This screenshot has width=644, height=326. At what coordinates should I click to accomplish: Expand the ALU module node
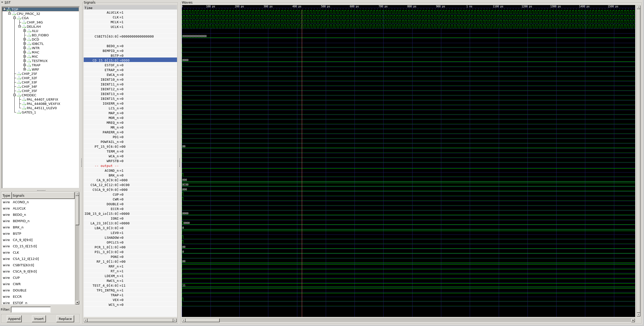tap(24, 31)
